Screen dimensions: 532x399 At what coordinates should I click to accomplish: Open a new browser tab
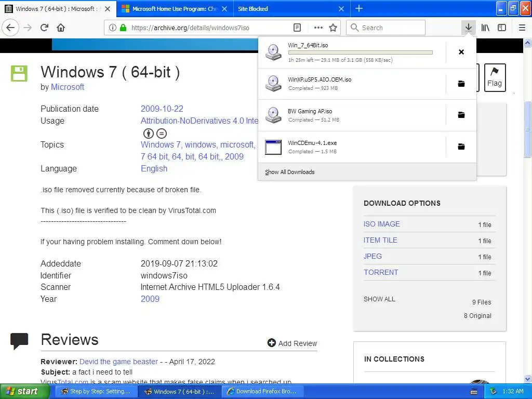pyautogui.click(x=359, y=8)
